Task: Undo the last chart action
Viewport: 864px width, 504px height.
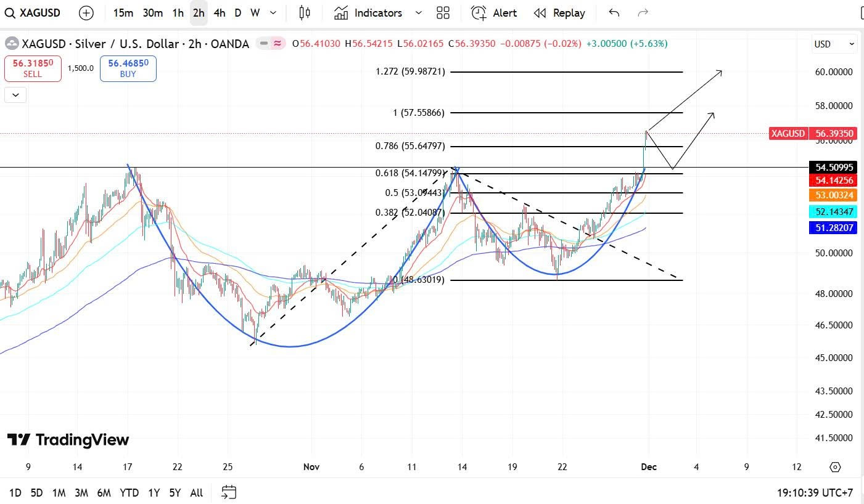Action: pos(614,13)
